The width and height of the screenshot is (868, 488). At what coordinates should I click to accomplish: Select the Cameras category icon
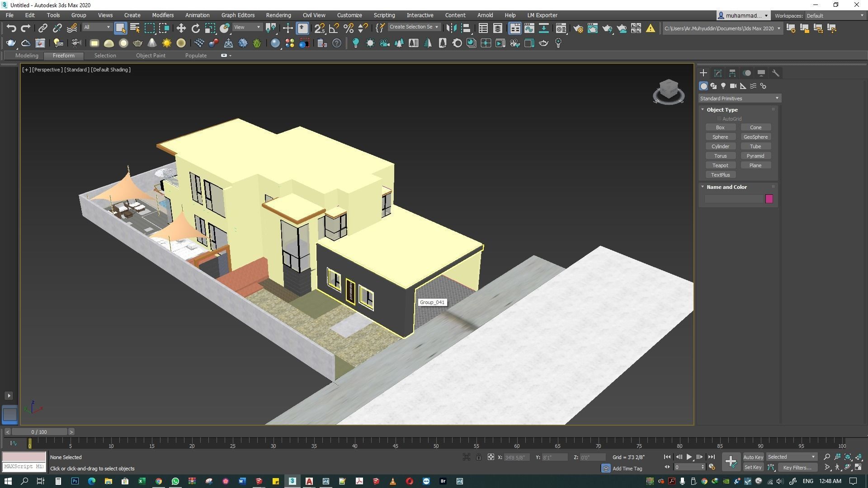[733, 86]
